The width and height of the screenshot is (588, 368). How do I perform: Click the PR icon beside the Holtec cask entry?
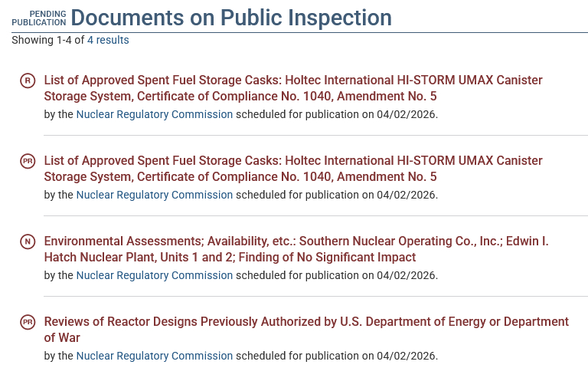point(28,161)
